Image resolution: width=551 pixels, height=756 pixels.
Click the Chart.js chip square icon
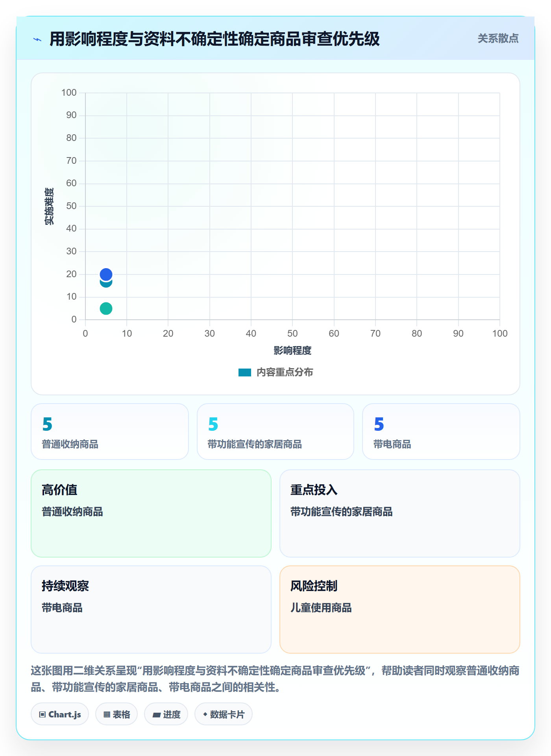[43, 715]
